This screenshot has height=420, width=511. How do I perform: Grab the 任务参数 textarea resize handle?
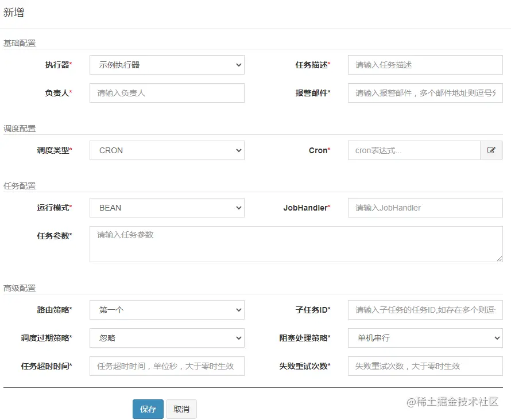click(500, 259)
